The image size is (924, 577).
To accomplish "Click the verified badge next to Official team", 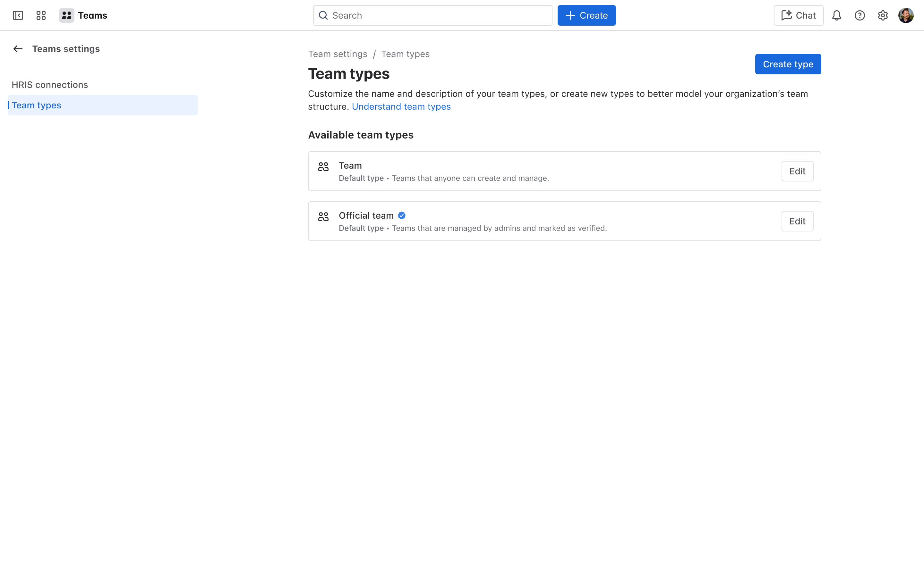I will pyautogui.click(x=401, y=215).
